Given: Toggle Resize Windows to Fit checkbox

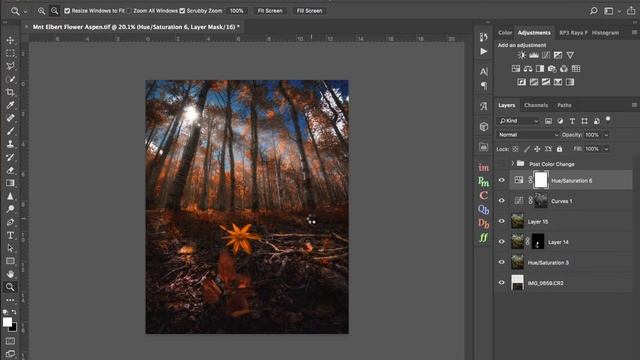Looking at the screenshot, I should (67, 11).
